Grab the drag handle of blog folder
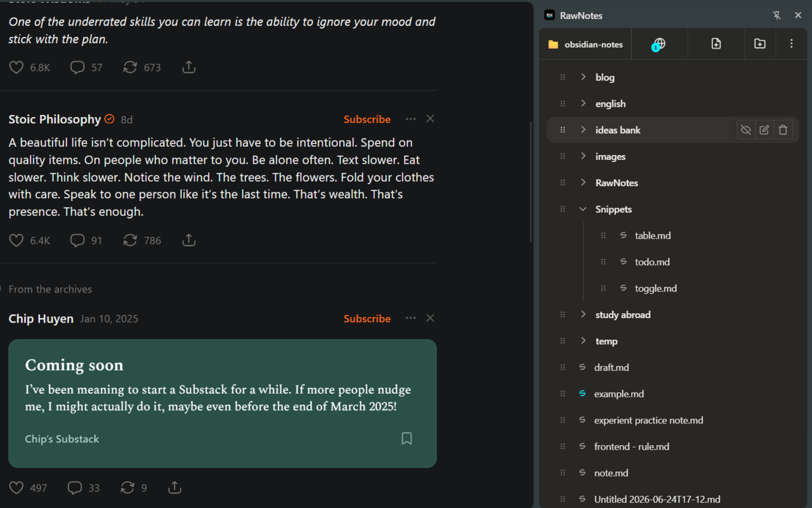This screenshot has width=812, height=508. click(x=562, y=77)
